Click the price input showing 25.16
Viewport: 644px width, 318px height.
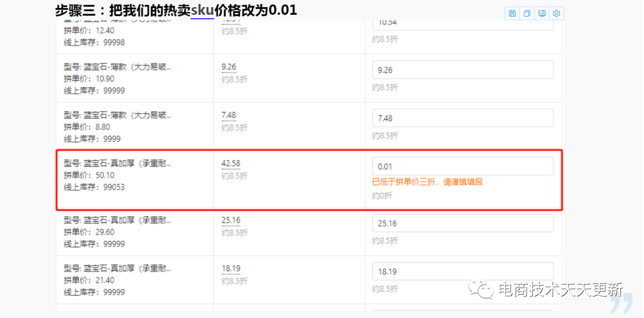point(463,223)
